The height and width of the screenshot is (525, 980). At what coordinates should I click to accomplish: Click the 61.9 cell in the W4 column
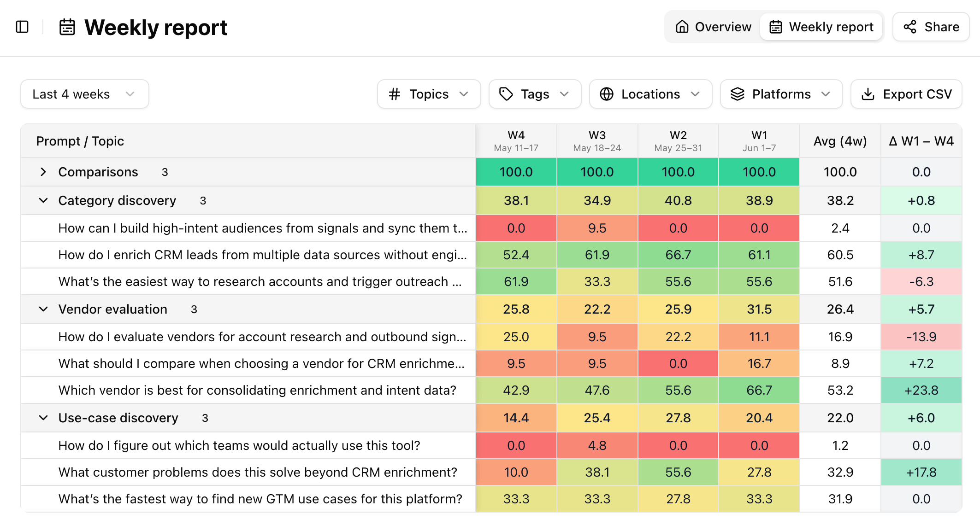516,281
